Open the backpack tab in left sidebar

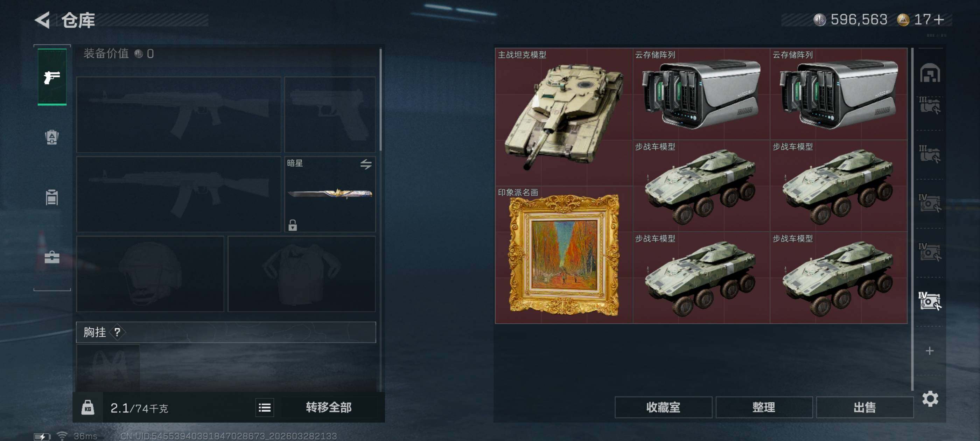(x=52, y=137)
